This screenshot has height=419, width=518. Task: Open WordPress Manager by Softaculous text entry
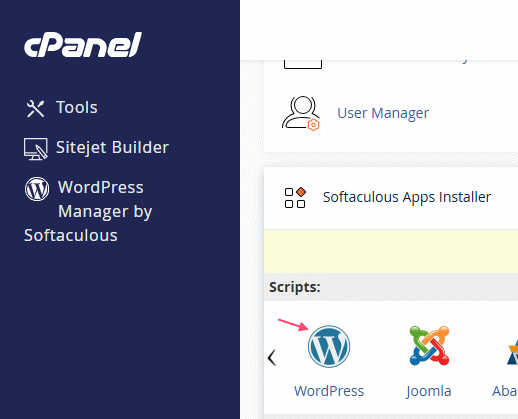(x=88, y=211)
